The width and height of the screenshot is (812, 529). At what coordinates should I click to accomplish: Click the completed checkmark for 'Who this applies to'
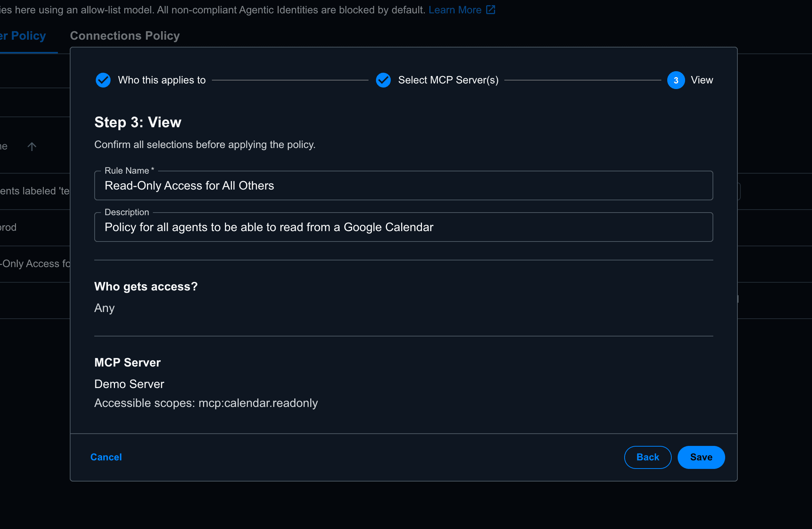[x=103, y=80]
